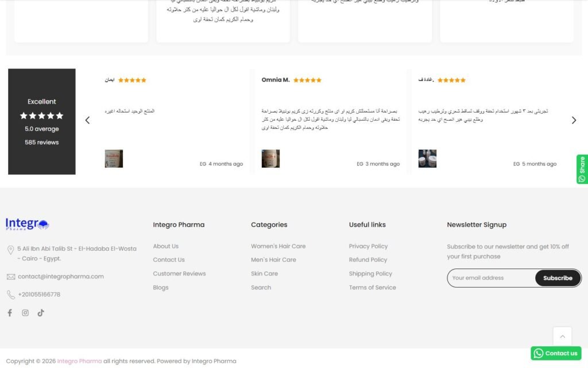588x368 pixels.
Task: Click the Useful links heading
Action: (367, 225)
